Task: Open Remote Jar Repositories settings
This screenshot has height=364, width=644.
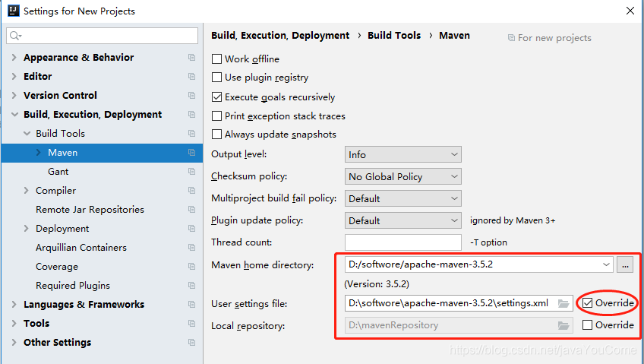Action: (x=90, y=210)
